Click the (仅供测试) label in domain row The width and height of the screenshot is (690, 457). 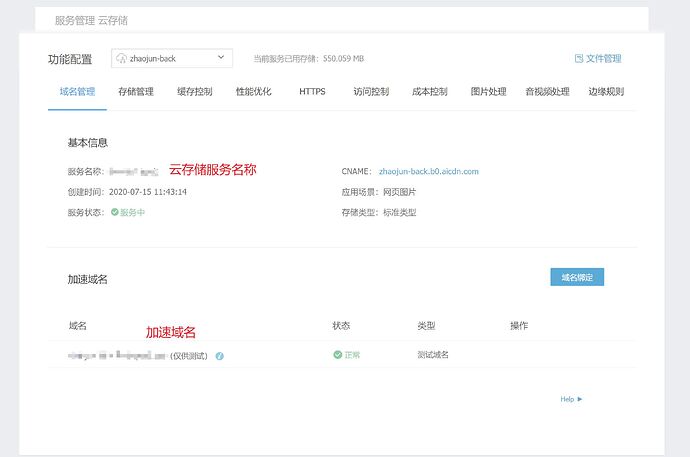coord(189,356)
